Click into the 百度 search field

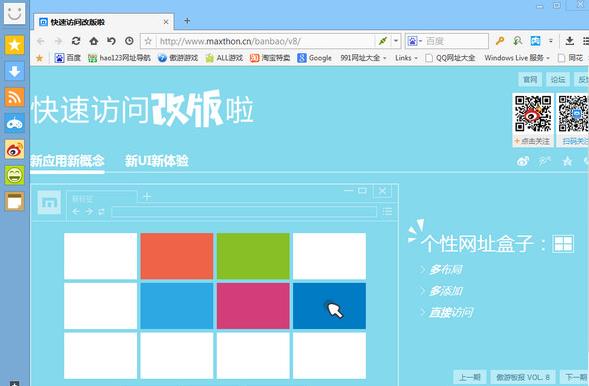point(456,41)
